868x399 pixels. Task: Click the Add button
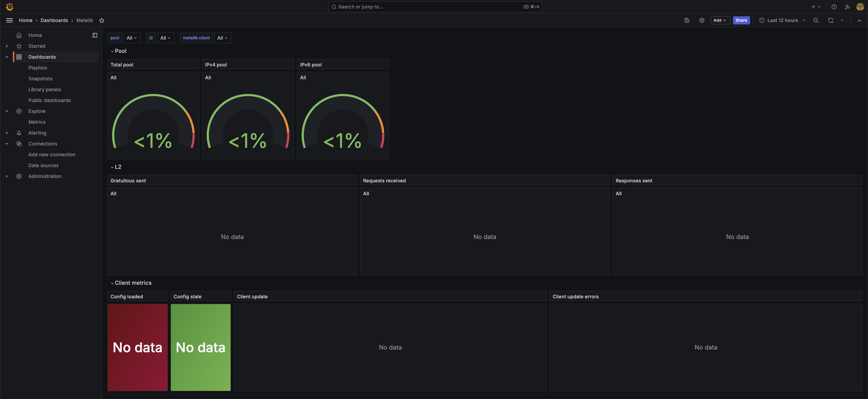pos(720,20)
